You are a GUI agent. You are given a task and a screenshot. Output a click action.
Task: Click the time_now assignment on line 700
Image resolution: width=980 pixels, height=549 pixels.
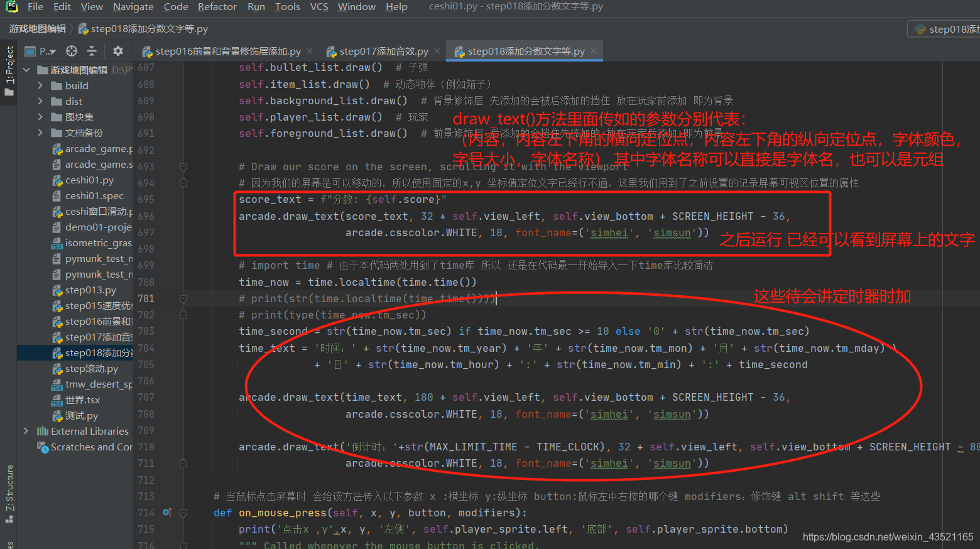[357, 282]
